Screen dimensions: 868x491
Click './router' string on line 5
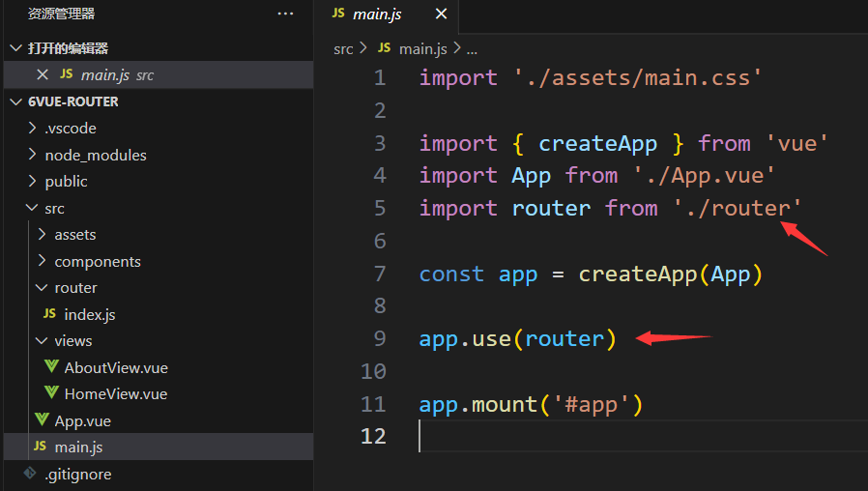[738, 209]
